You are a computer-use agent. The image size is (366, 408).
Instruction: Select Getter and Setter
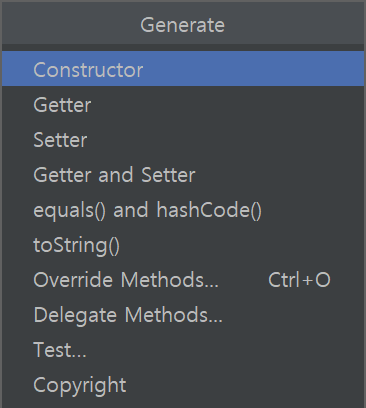183,174
